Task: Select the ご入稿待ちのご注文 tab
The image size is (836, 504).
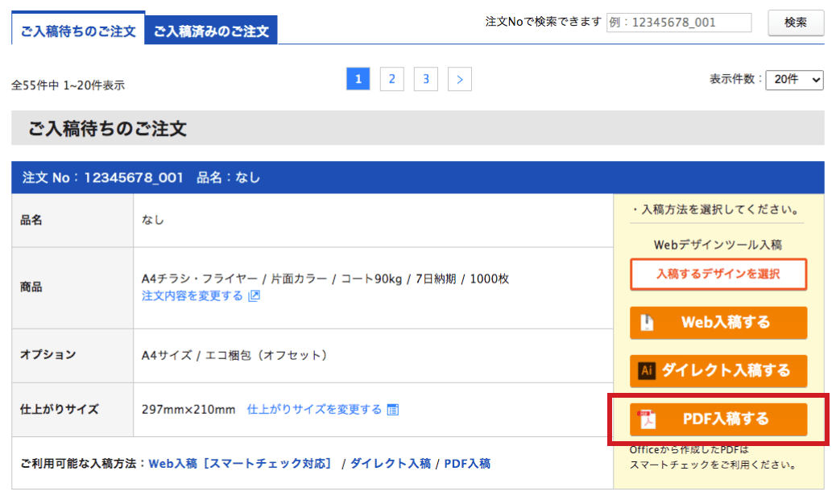Action: pyautogui.click(x=78, y=31)
